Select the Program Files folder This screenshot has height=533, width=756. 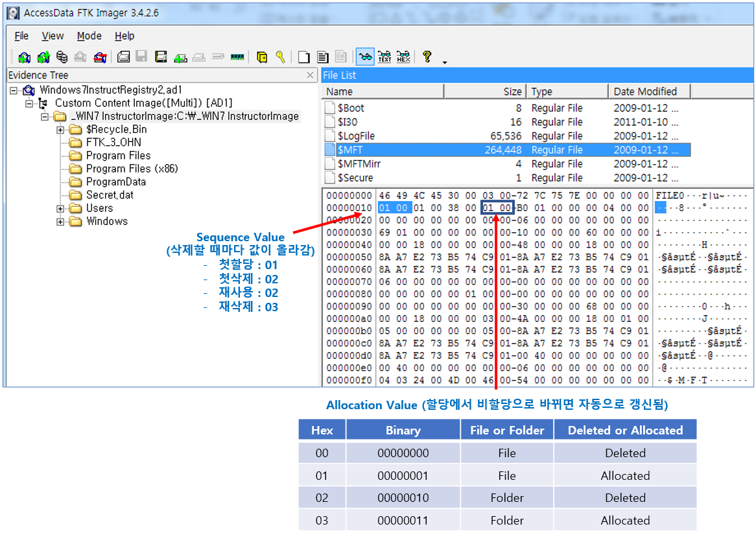tap(118, 156)
